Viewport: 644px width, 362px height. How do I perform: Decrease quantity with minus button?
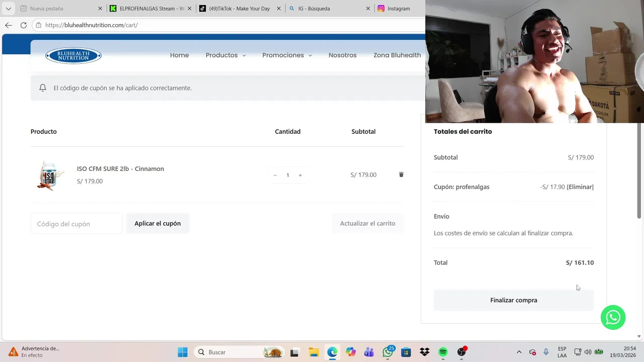pyautogui.click(x=275, y=175)
